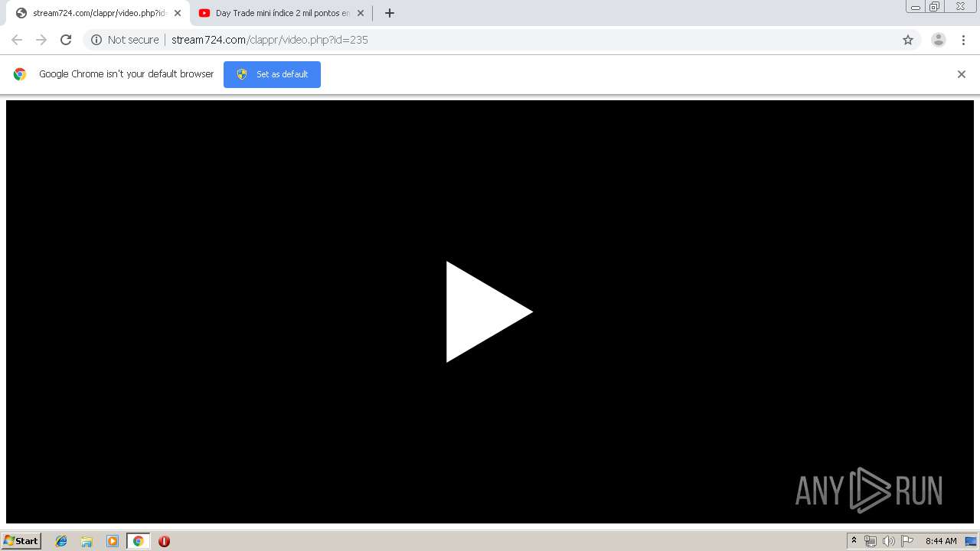Switch to the Day Trade mini índice YouTube tab

(281, 13)
